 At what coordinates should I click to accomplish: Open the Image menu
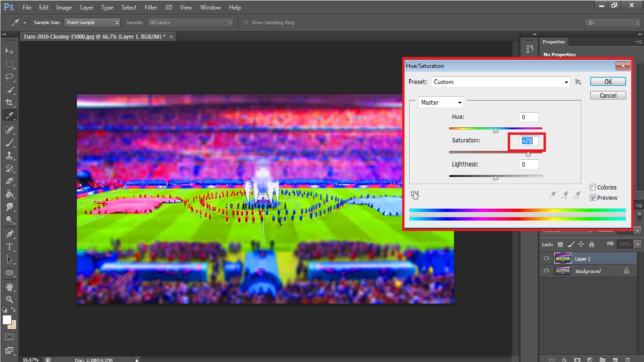pos(64,8)
